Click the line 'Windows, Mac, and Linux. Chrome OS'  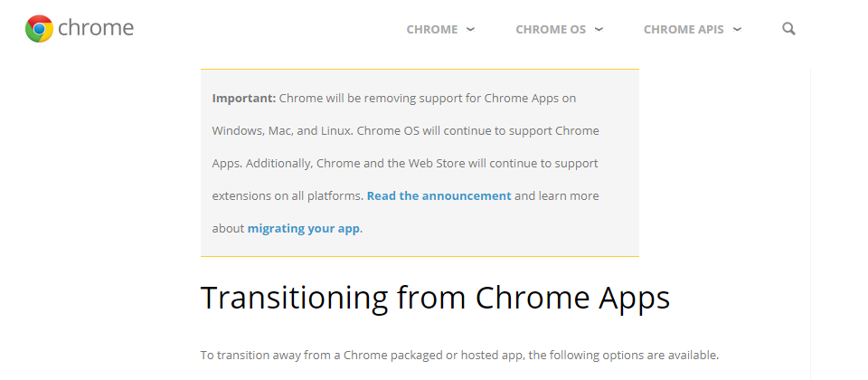coord(406,130)
